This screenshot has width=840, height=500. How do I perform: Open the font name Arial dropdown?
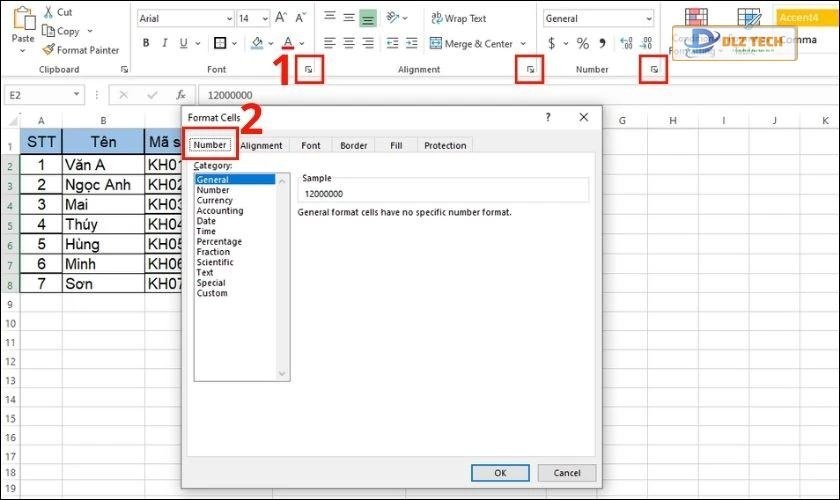[x=226, y=18]
